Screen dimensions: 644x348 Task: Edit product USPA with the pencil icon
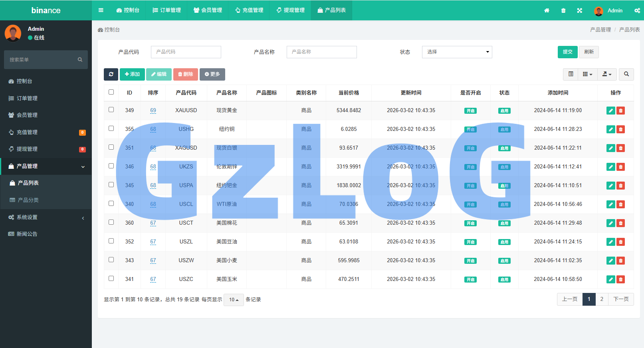pos(610,186)
